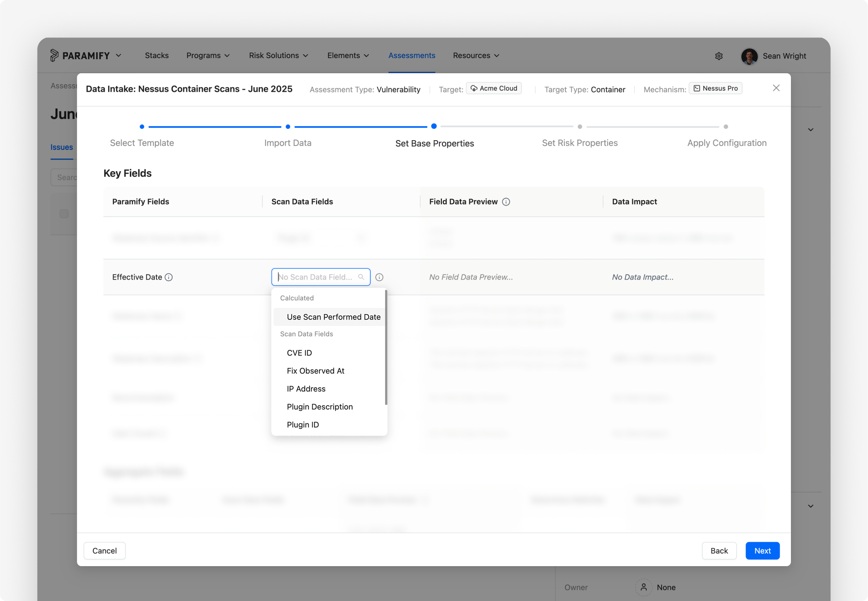Click the Paramify logo icon

(x=54, y=55)
